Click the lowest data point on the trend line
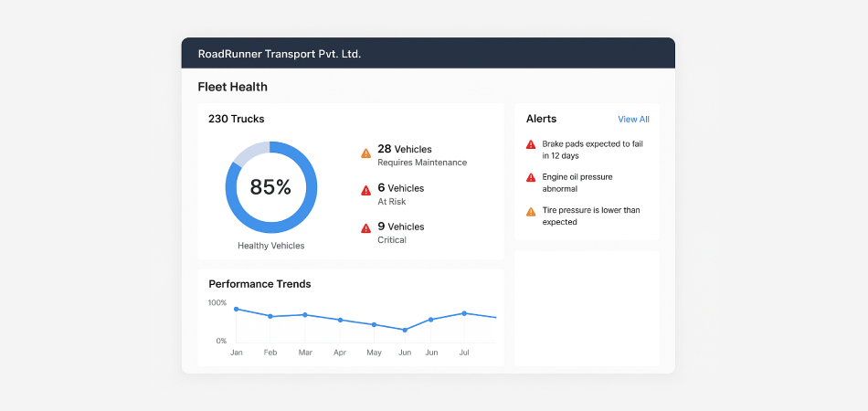Screen dimensions: 868x411 (x=405, y=330)
